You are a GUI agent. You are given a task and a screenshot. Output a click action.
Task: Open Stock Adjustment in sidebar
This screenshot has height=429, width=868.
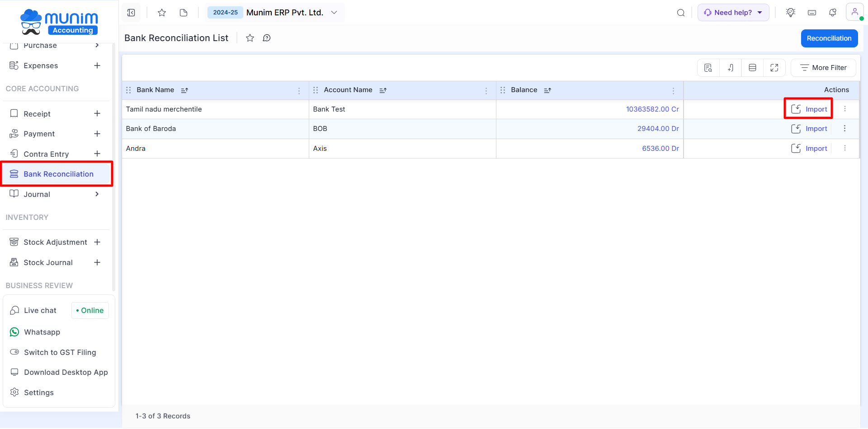coord(55,242)
